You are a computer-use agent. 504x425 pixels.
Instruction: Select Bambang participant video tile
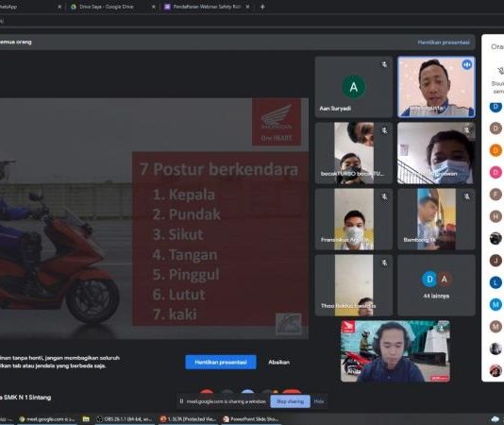436,219
